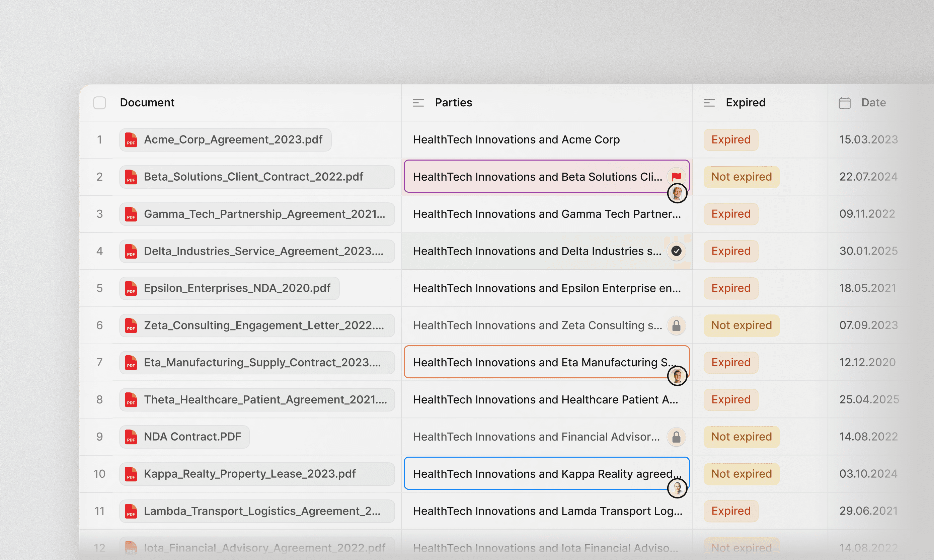Click the lock icon in Zeta Consulting row
The width and height of the screenshot is (934, 560).
pyautogui.click(x=676, y=325)
